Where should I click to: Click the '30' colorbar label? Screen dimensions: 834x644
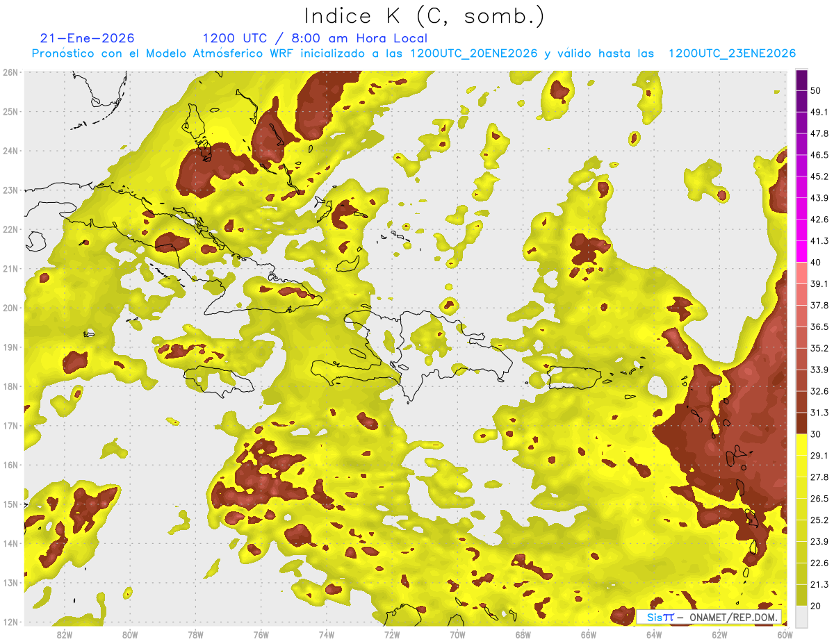pos(817,434)
